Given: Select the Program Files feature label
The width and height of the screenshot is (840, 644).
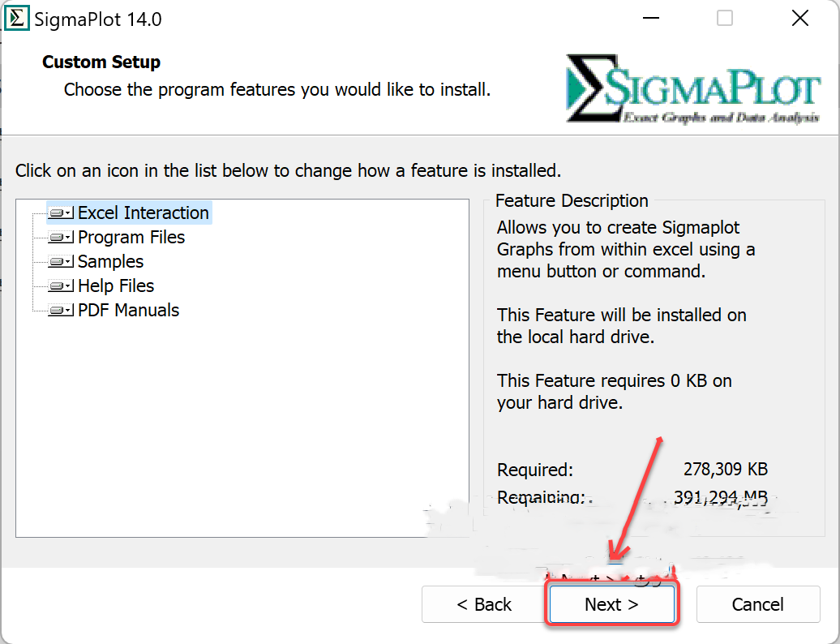Looking at the screenshot, I should pyautogui.click(x=131, y=238).
